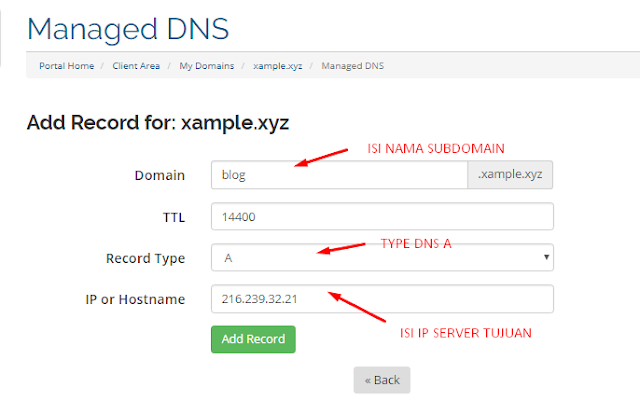Click the IP or Hostname label
Viewport: 640px width, 415px height.
click(135, 300)
